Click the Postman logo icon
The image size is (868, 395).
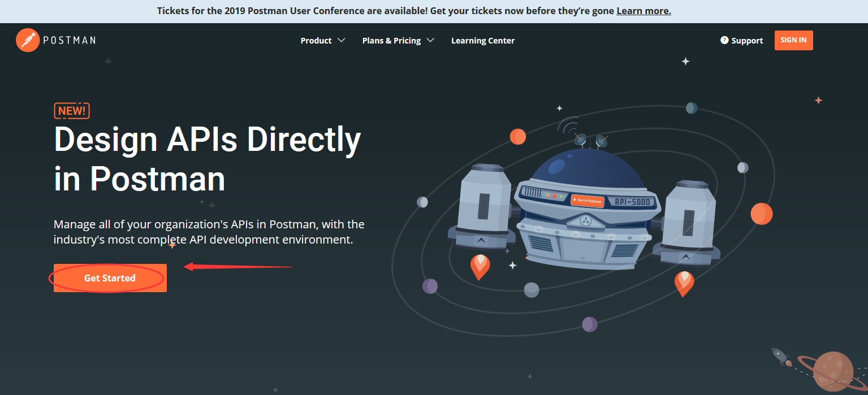click(28, 40)
